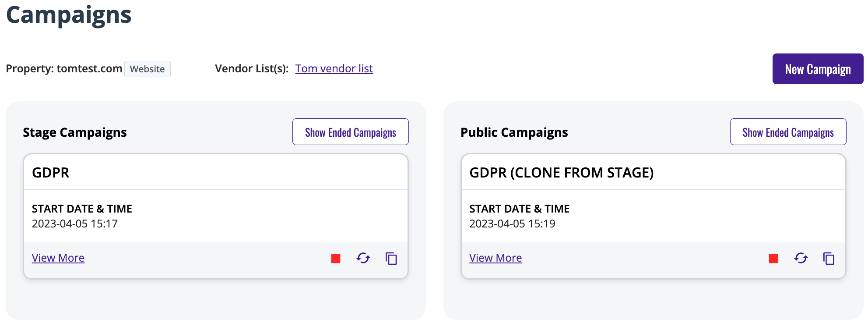The width and height of the screenshot is (868, 323).
Task: Open View More on stage GDPR campaign
Action: pyautogui.click(x=58, y=258)
